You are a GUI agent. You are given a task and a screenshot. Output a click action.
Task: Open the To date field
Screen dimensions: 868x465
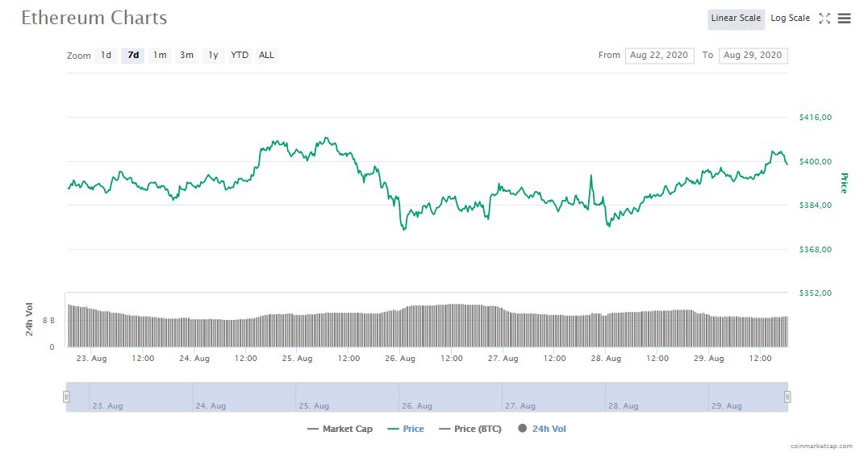coord(753,56)
